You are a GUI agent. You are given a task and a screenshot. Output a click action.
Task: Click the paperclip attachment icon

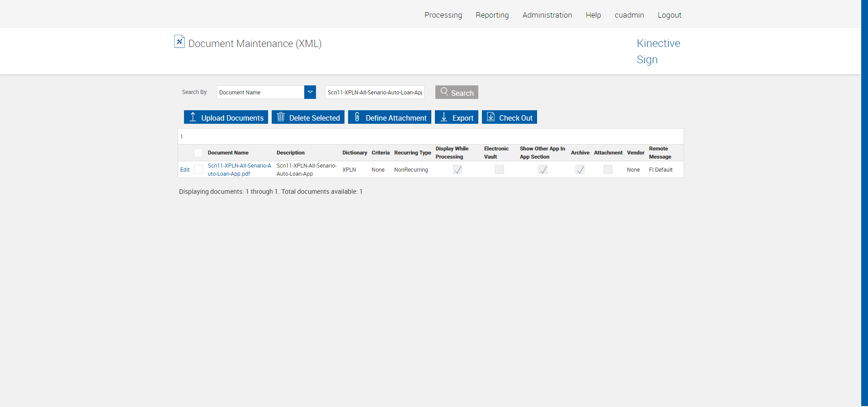click(x=357, y=117)
